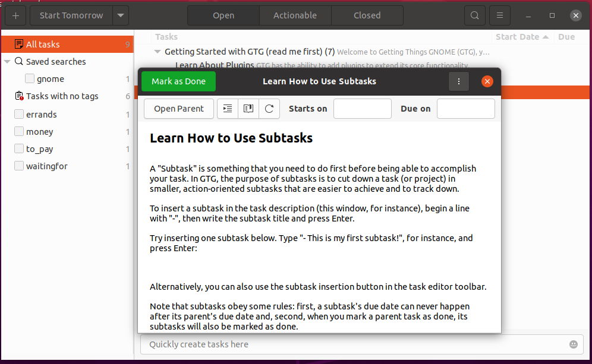Toggle the money tag checkbox
The width and height of the screenshot is (592, 364).
19,131
